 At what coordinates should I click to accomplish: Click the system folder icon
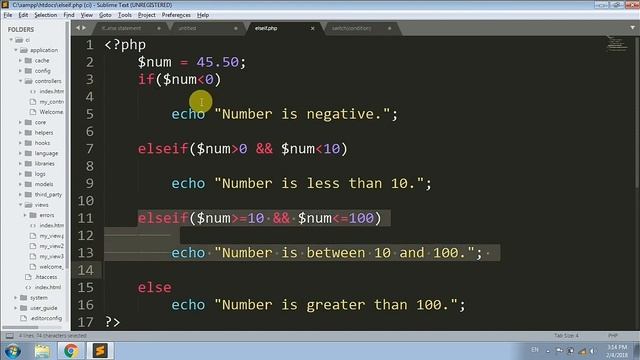click(x=24, y=298)
